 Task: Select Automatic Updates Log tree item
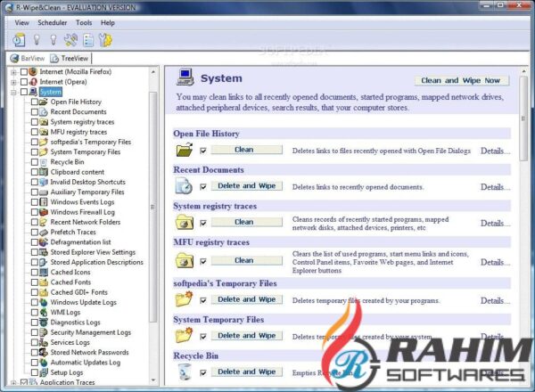[x=86, y=363]
